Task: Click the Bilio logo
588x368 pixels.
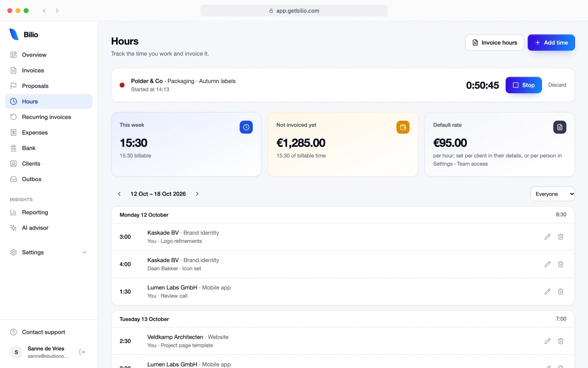Action: click(24, 34)
